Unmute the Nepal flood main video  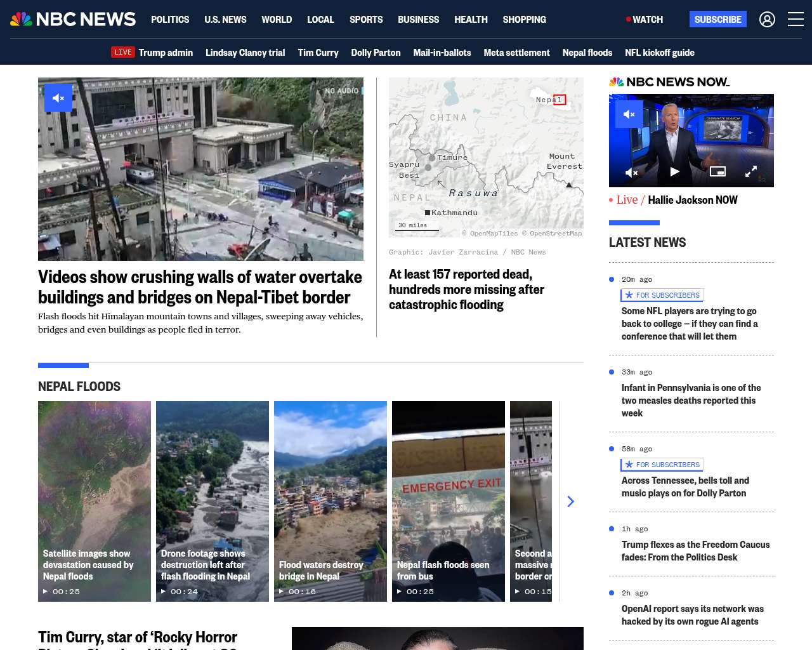click(x=58, y=98)
